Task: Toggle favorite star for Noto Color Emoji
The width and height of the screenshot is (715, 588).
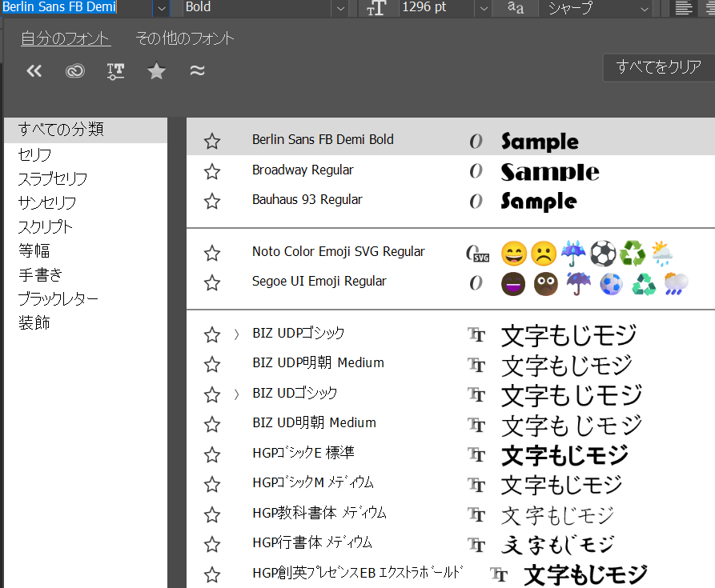Action: (212, 254)
